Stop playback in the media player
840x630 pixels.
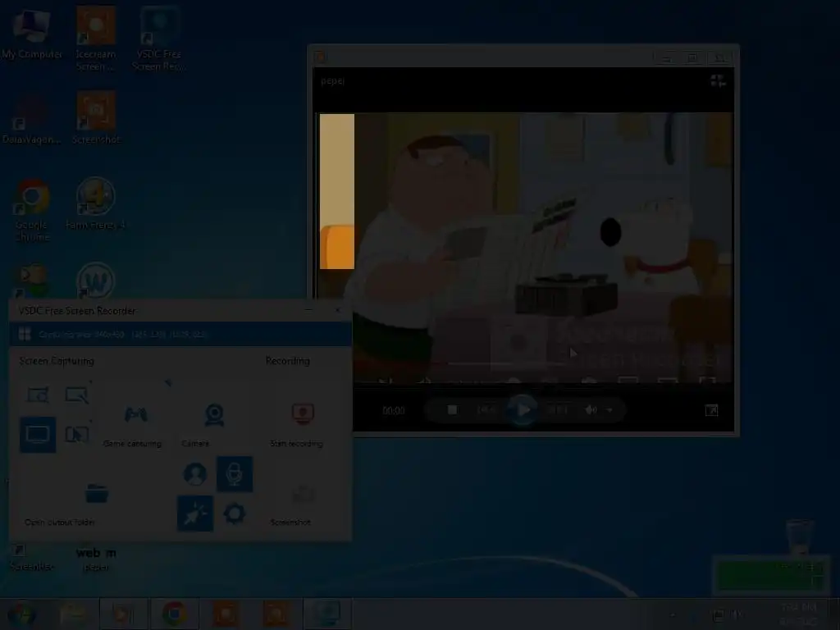(x=453, y=410)
